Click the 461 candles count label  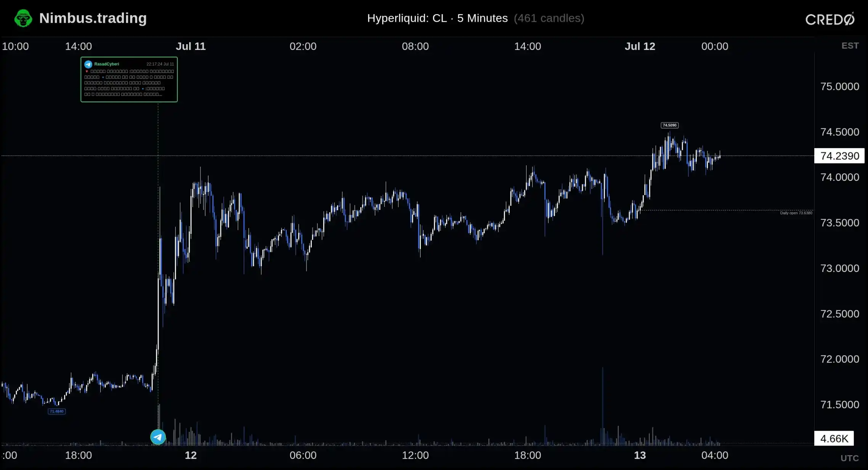click(549, 18)
